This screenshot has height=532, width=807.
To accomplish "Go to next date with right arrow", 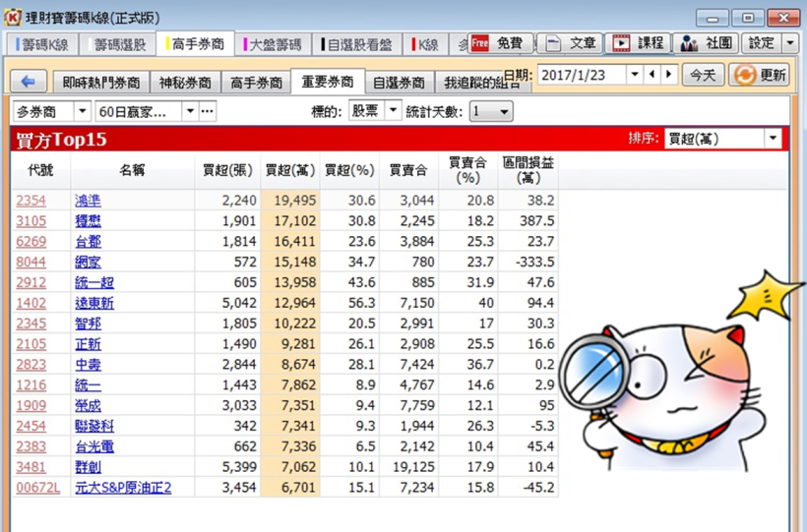I will [x=668, y=75].
